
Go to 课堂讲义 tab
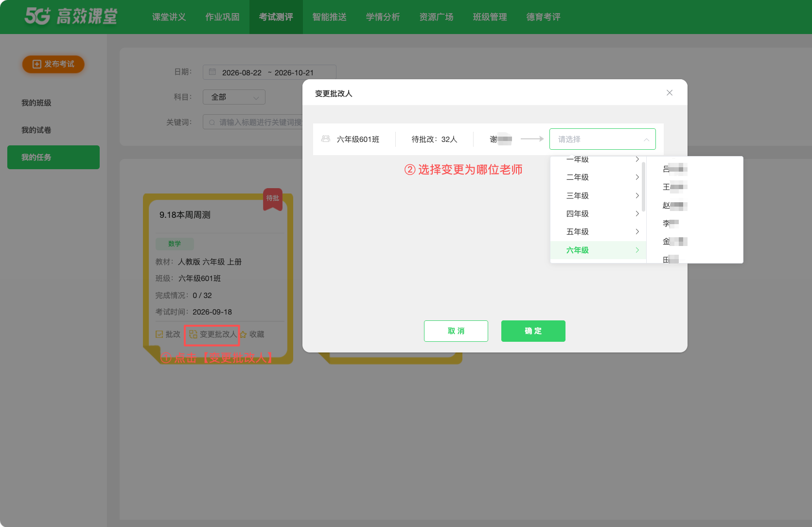(169, 17)
